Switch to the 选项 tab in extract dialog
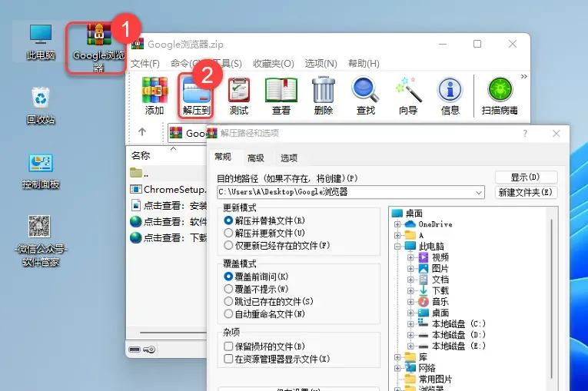The width and height of the screenshot is (588, 391). point(289,157)
